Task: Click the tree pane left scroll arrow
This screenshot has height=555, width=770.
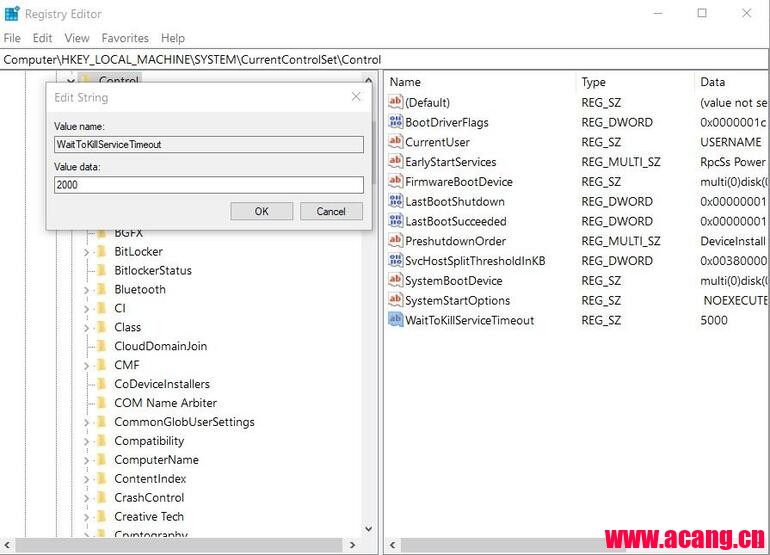Action: point(7,545)
